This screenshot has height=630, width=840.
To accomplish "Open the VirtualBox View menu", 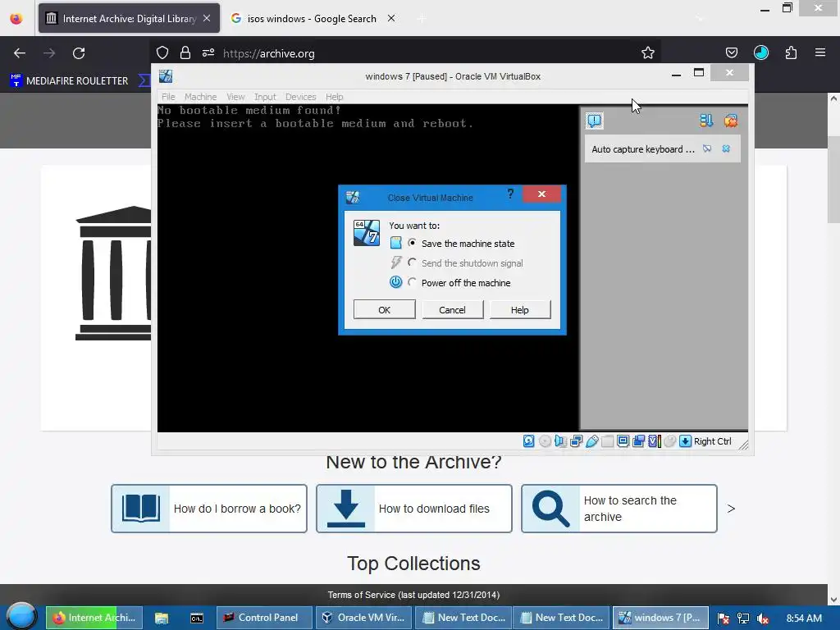I will coord(235,97).
